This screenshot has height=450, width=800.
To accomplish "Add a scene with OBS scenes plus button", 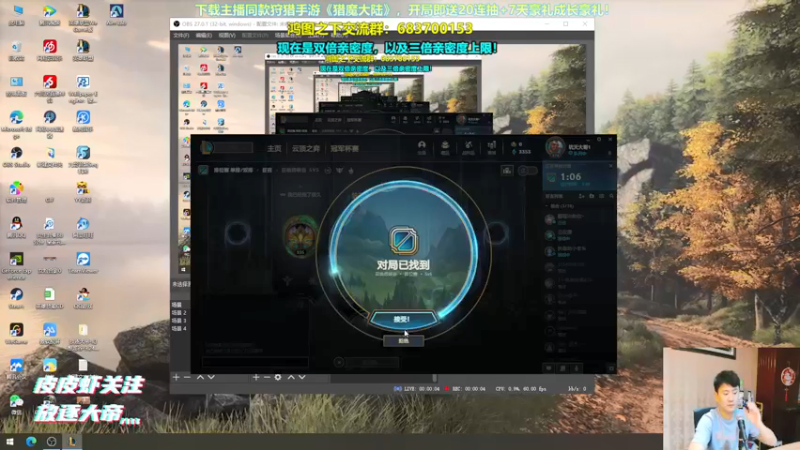I will pos(176,377).
